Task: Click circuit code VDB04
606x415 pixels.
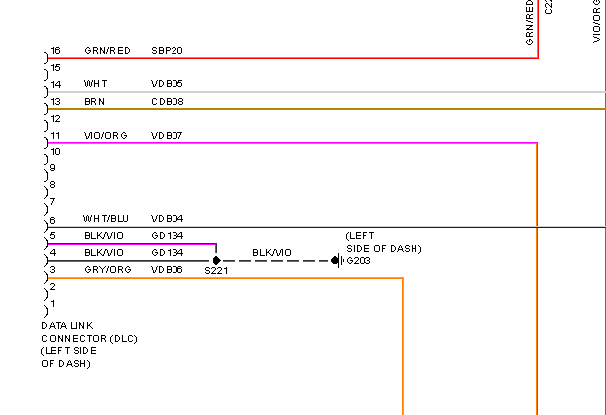Action: pyautogui.click(x=167, y=219)
